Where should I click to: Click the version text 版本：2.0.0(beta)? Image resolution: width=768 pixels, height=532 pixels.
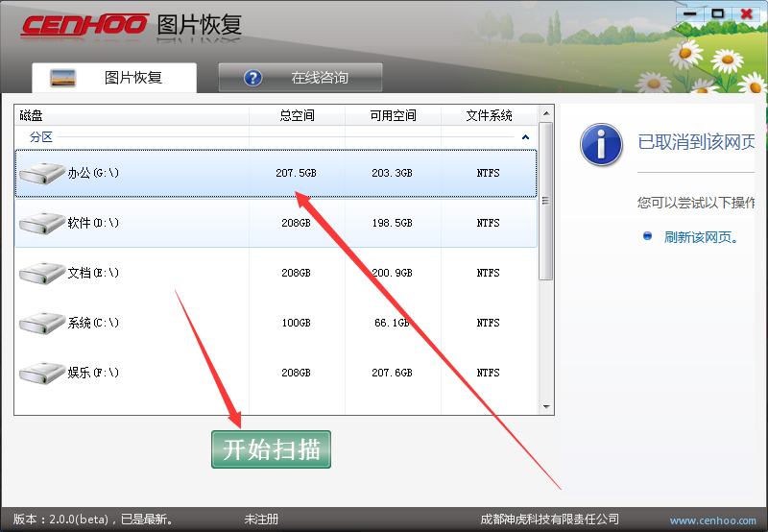point(60,520)
